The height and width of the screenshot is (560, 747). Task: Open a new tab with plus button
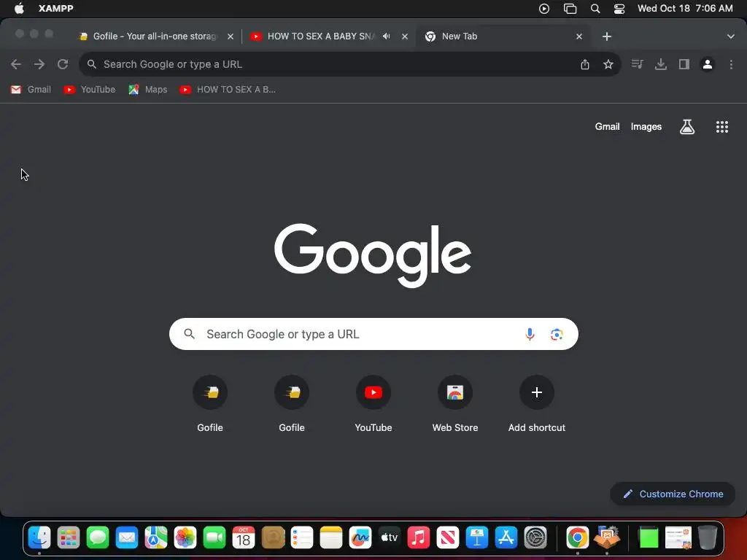606,36
